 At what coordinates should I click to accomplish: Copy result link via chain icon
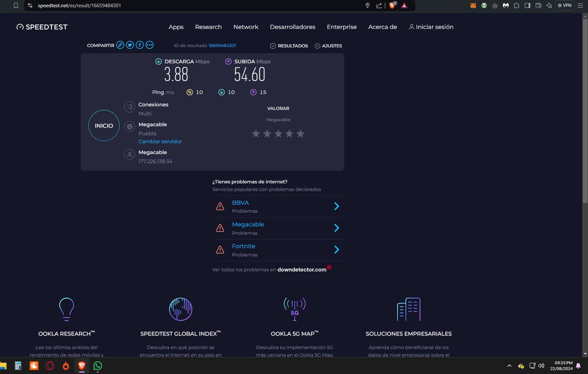120,45
